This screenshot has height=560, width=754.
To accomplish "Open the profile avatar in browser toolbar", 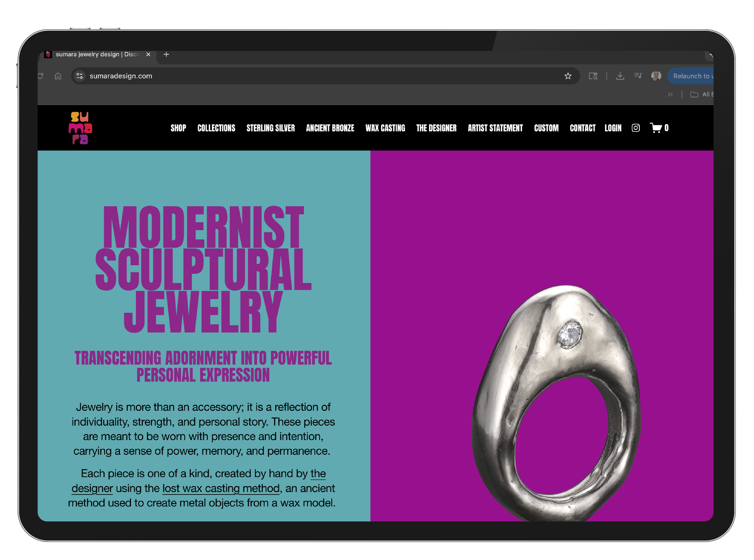I will click(656, 76).
